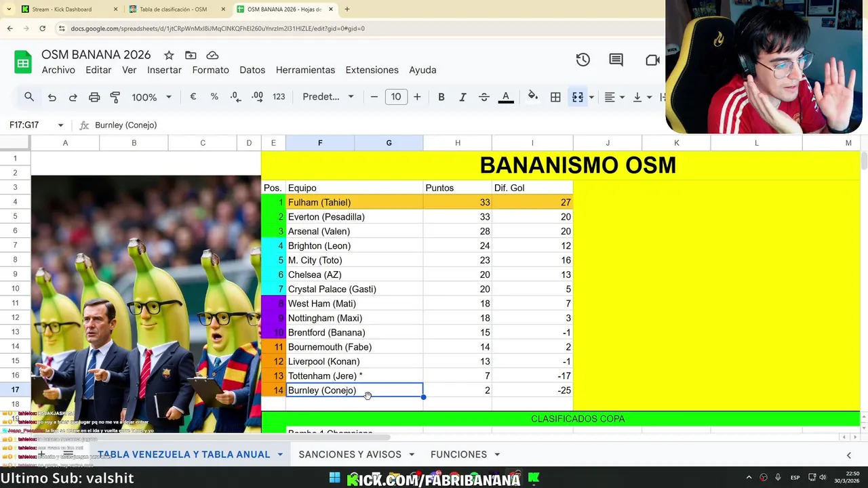The image size is (868, 488).
Task: Search the menus magnifier icon
Action: (29, 97)
